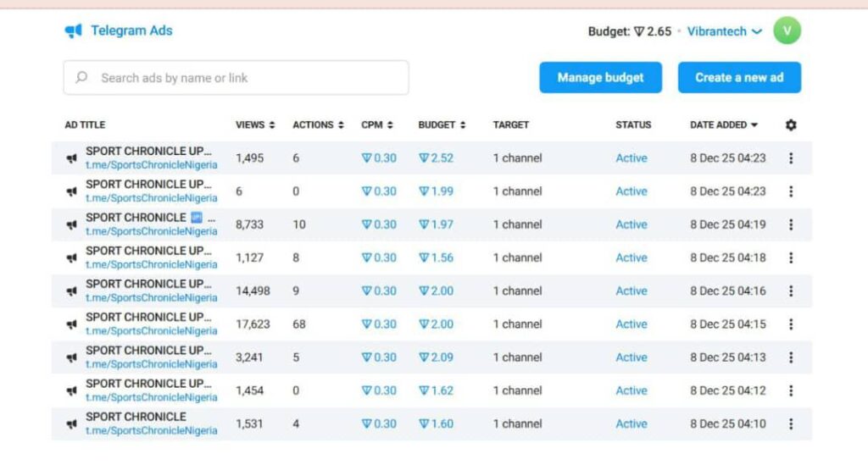The image size is (868, 465).
Task: Sort table by Actions column
Action: [x=319, y=125]
